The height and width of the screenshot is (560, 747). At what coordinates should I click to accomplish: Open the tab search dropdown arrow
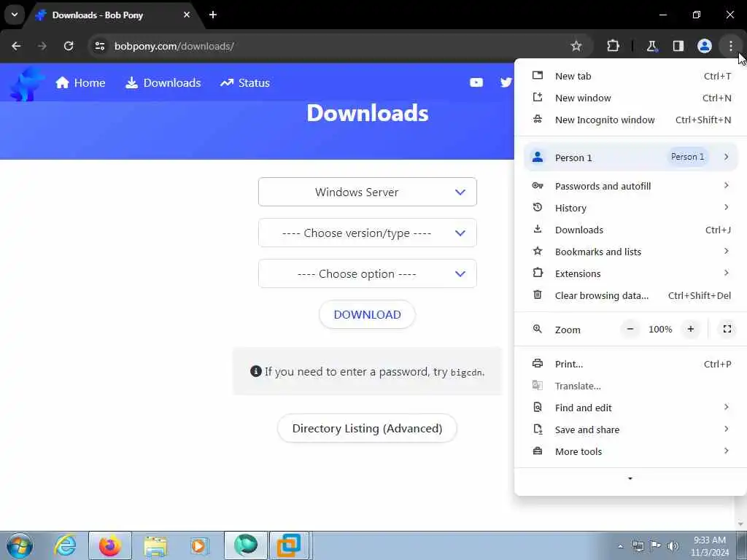(x=15, y=15)
